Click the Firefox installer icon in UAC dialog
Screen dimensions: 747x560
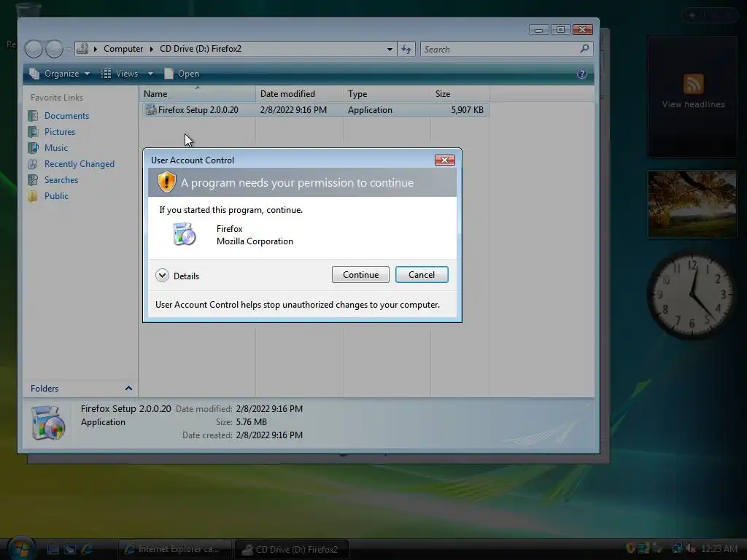[x=185, y=234]
